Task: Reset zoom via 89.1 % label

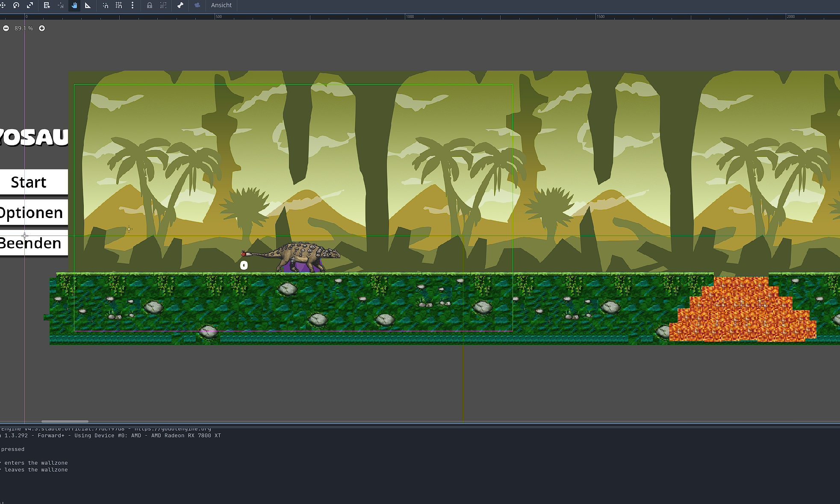Action: [x=24, y=28]
